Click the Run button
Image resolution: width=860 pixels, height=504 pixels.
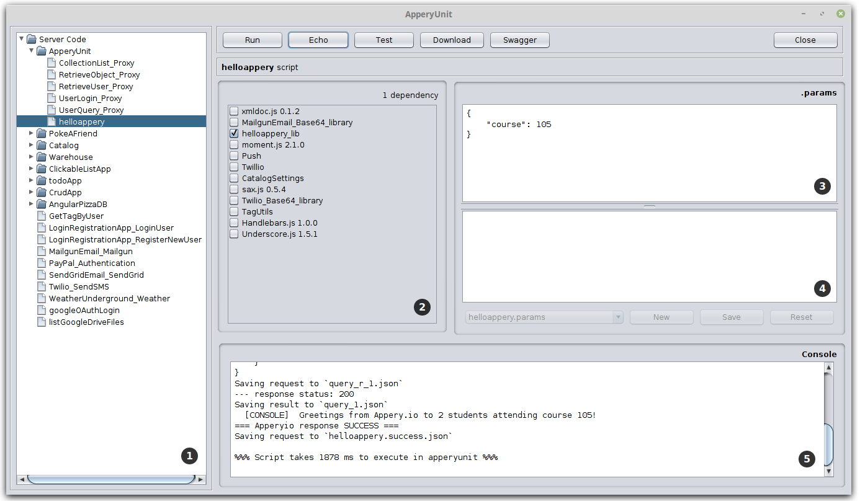click(253, 40)
